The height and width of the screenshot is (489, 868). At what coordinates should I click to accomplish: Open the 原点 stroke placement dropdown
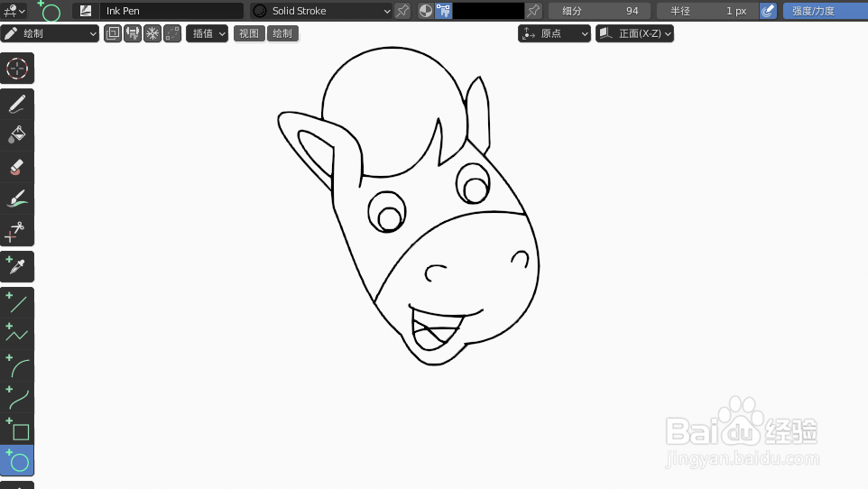point(554,33)
